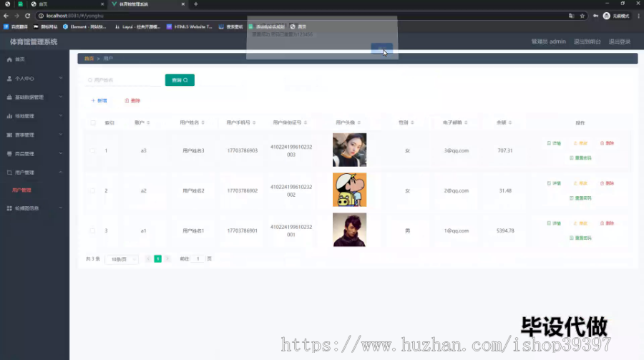The image size is (644, 360).
Task: Click the site info icon before localhost
Action: tap(41, 16)
